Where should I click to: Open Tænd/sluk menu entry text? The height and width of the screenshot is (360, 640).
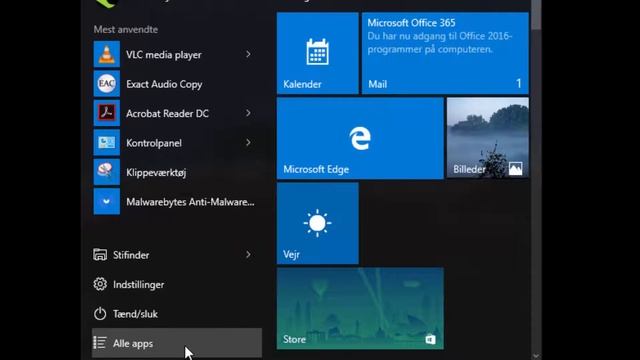point(135,314)
